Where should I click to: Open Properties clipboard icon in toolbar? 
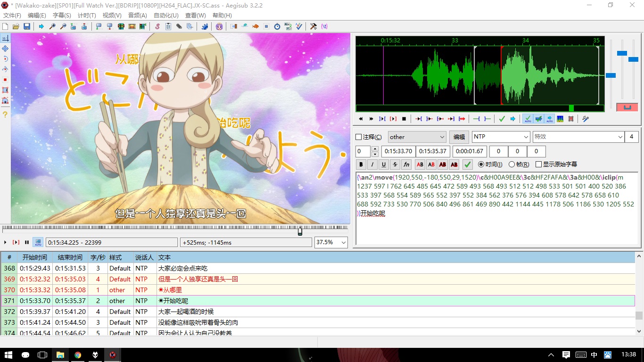pyautogui.click(x=168, y=26)
